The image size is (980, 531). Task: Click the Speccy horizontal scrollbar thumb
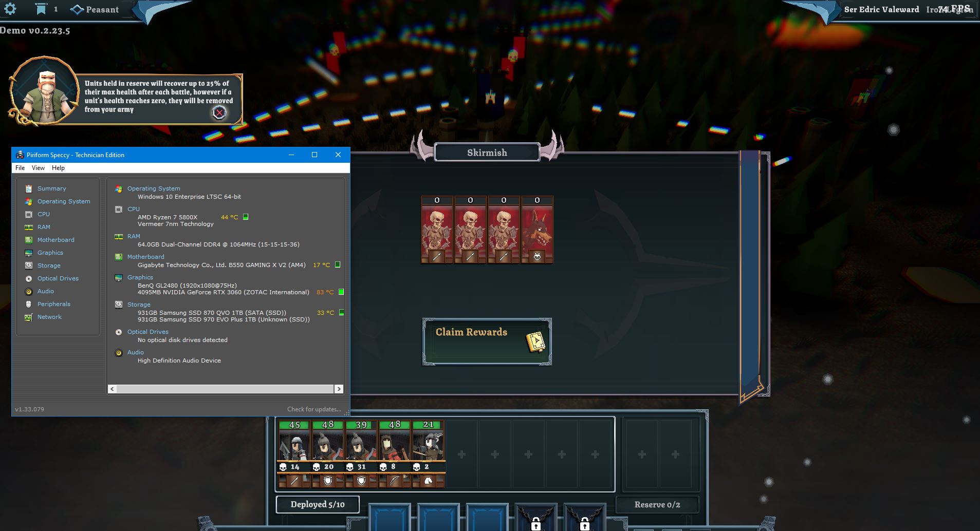click(x=225, y=389)
